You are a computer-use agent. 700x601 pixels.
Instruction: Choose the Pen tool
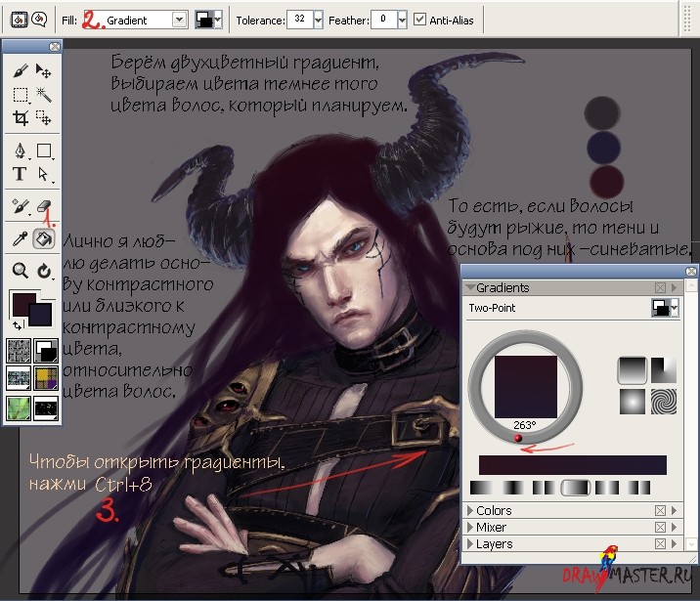click(21, 150)
